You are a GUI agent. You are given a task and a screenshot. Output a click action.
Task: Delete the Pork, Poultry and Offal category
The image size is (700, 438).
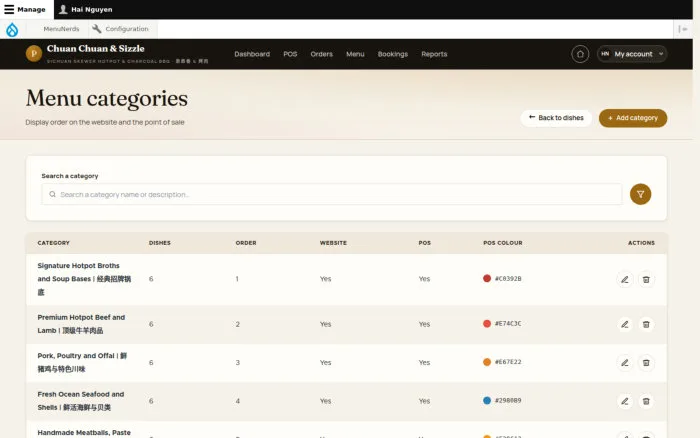(646, 363)
